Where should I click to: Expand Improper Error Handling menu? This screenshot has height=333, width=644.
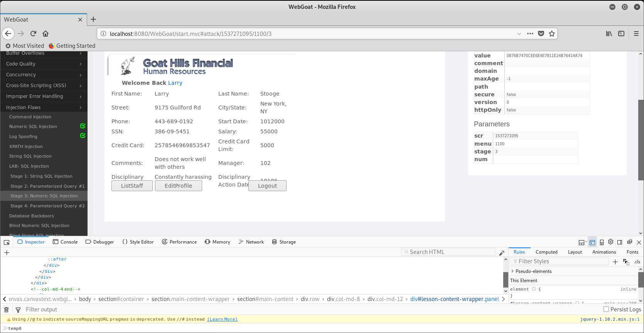(44, 96)
